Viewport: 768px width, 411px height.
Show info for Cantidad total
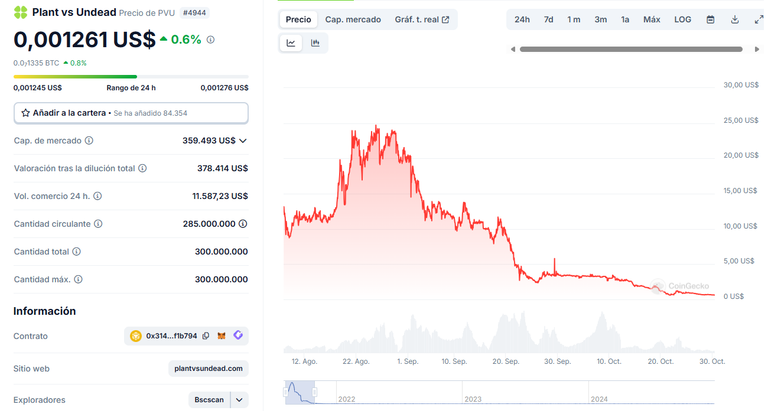(x=76, y=252)
